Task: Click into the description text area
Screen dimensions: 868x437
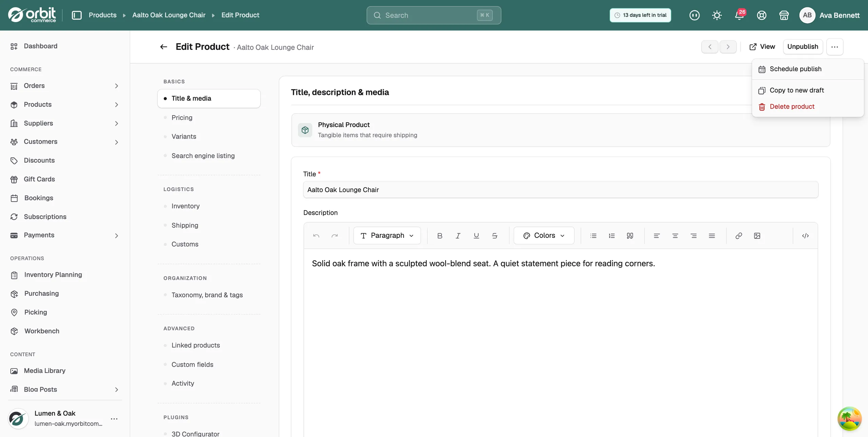Action: coord(561,342)
